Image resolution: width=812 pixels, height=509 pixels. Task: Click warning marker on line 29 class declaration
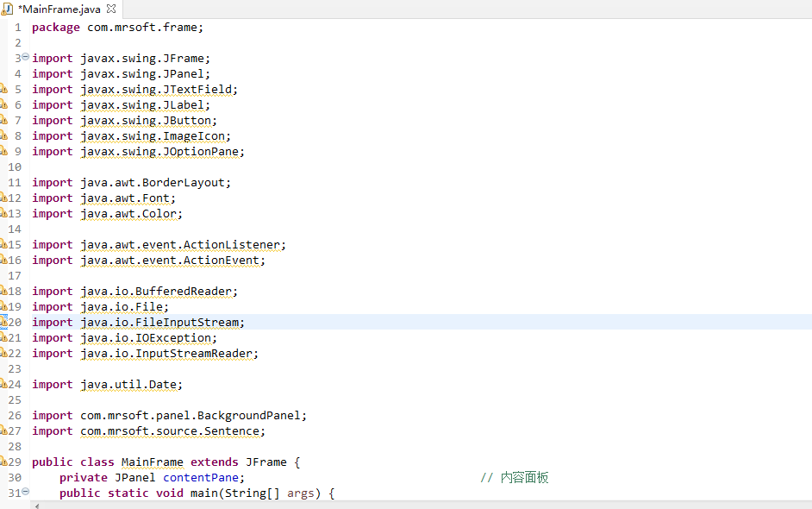tap(3, 462)
